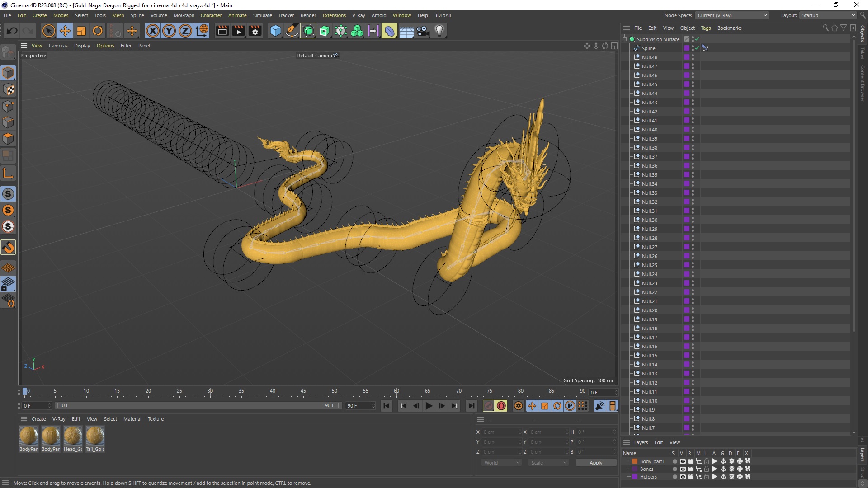Toggle Z axis lock
The image size is (868, 488).
coord(185,31)
